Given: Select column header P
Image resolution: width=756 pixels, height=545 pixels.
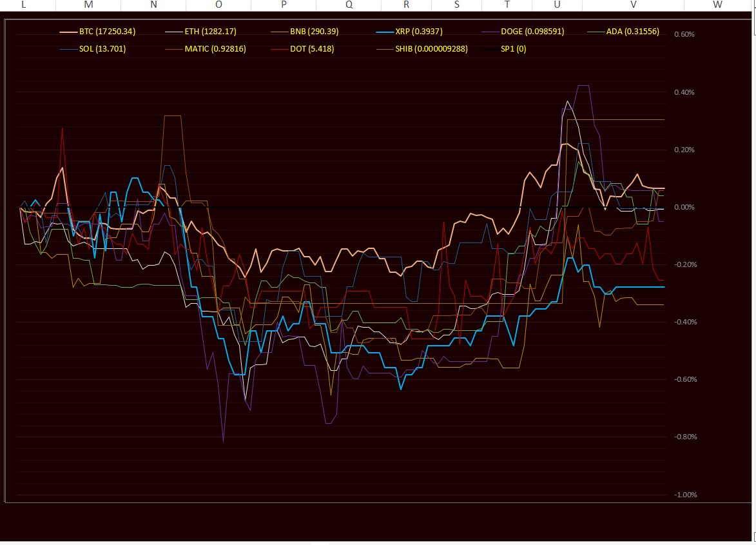Looking at the screenshot, I should point(284,5).
